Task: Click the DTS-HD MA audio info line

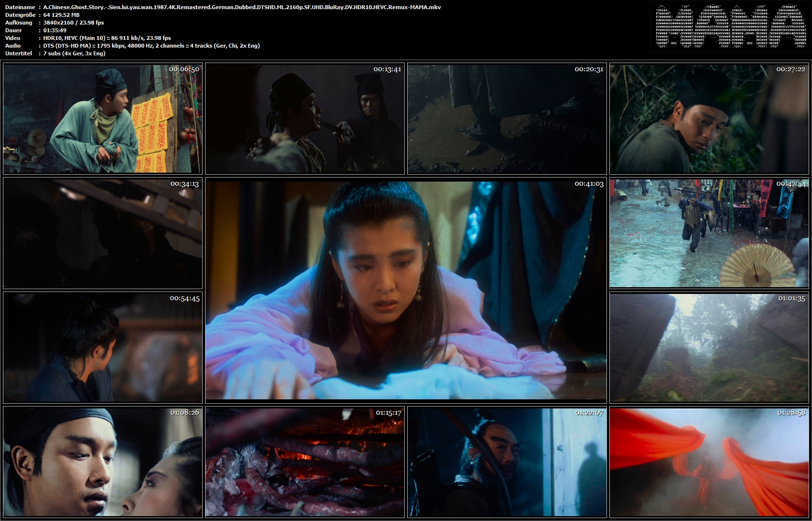Action: [152, 46]
